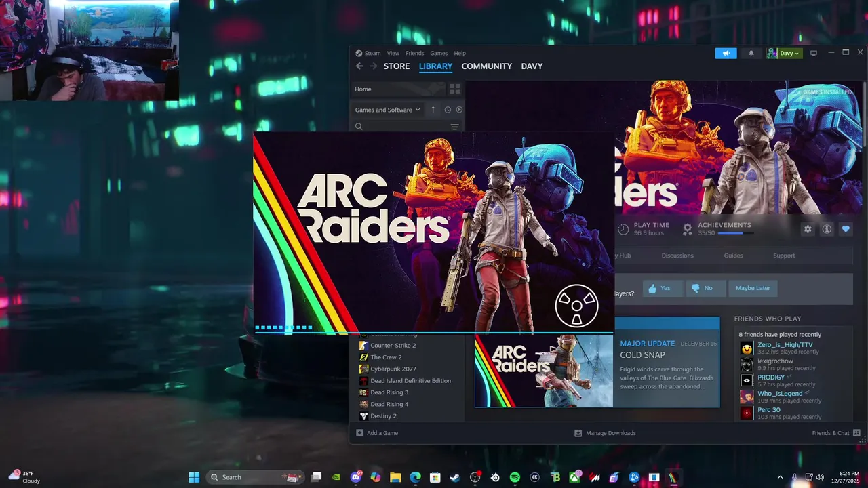Click the Home button in library sidebar
Image resolution: width=868 pixels, height=488 pixels.
click(398, 89)
